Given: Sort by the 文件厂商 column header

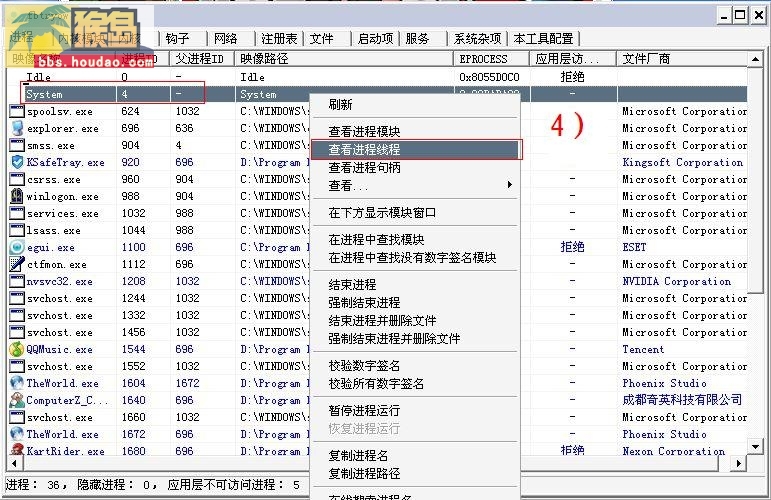Looking at the screenshot, I should [682, 59].
